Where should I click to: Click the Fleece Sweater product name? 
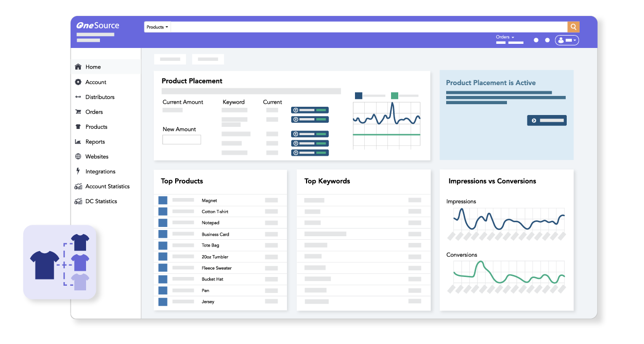point(217,268)
